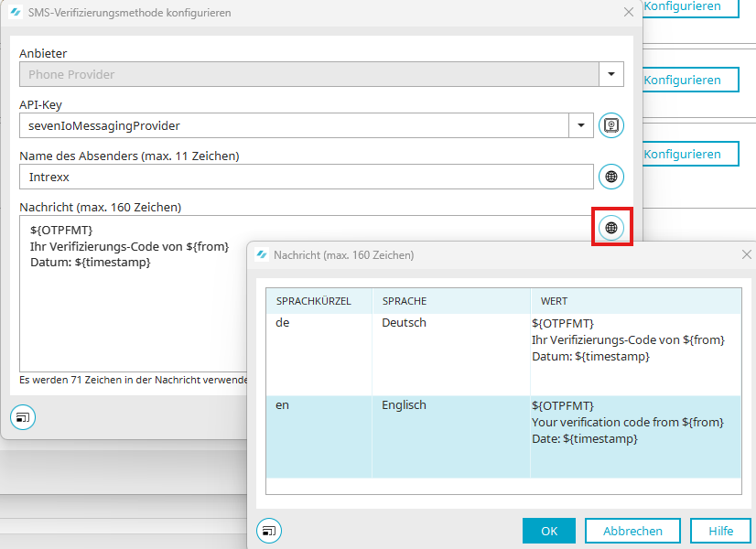Select the Deutsch language row
This screenshot has height=549, width=756.
pos(403,354)
